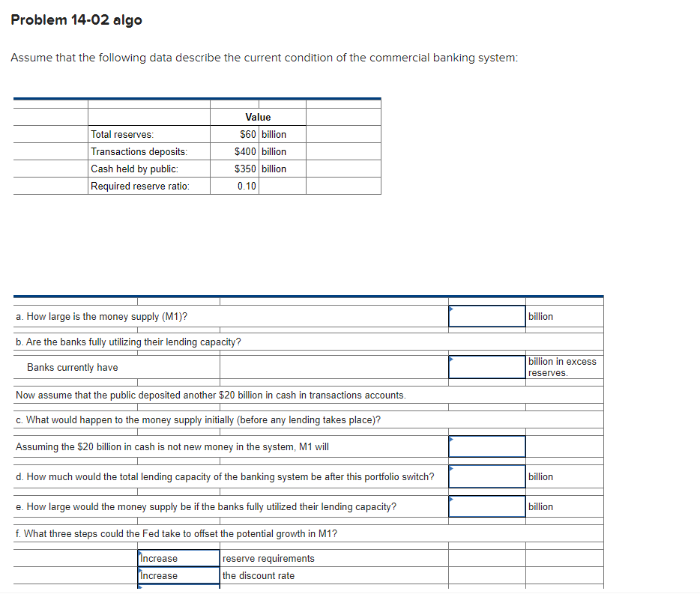
Task: Click the "Value" column header cell
Action: point(258,117)
